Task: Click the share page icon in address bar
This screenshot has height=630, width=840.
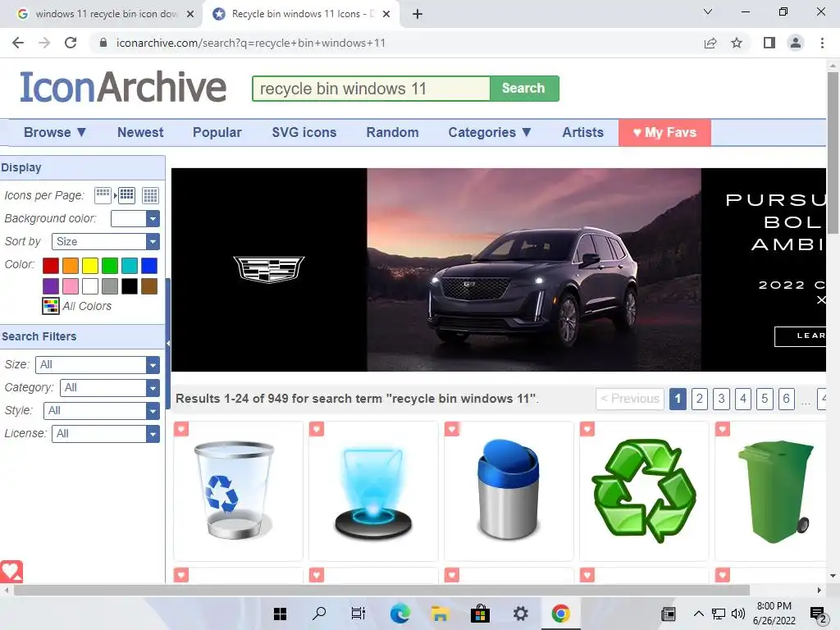Action: pyautogui.click(x=710, y=43)
